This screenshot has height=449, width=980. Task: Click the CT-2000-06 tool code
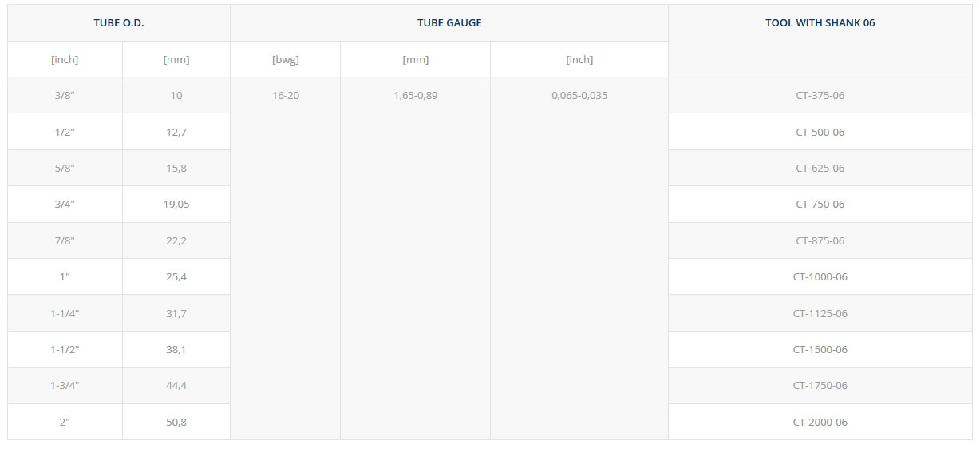820,422
